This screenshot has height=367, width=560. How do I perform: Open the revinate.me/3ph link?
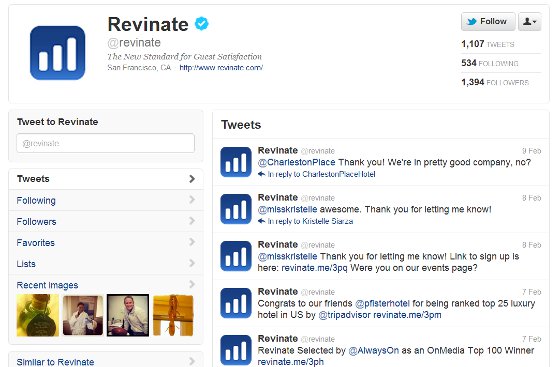click(291, 362)
